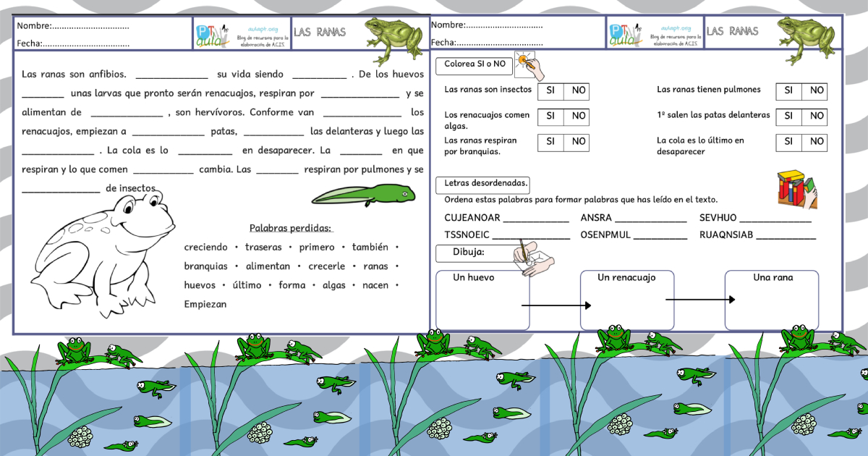Mark SI for '1º salen las patas delanteras'
Viewport: 868px width, 456px height.
(788, 116)
